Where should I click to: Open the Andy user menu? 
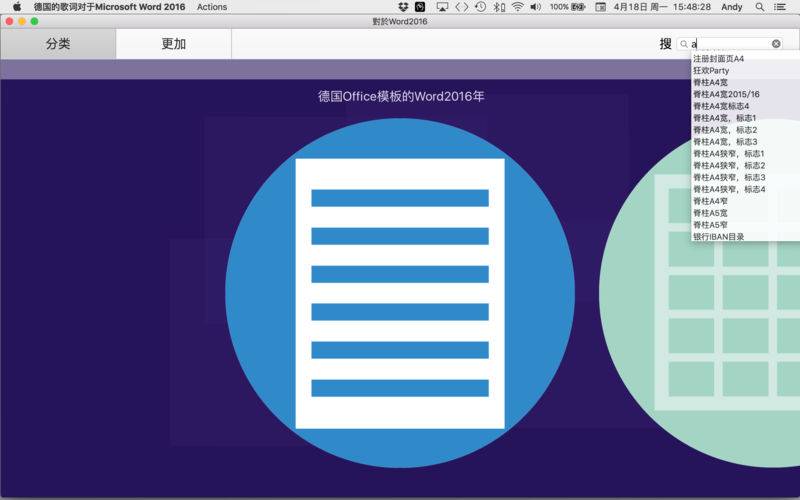731,7
